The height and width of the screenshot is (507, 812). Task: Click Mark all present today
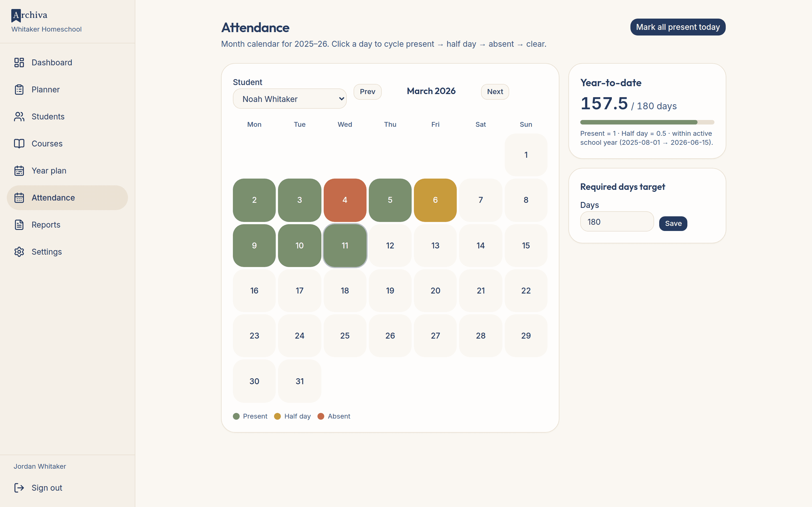(x=678, y=27)
